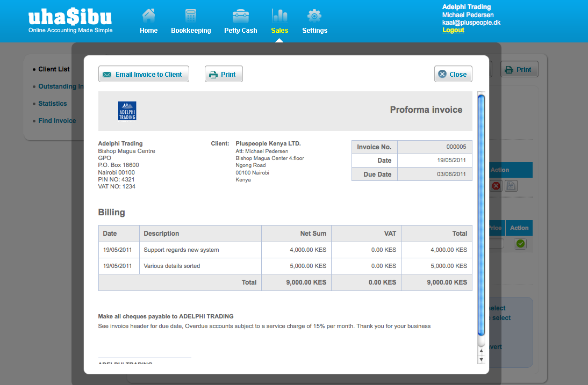This screenshot has height=385, width=588.
Task: Click the red delete icon under Action
Action: coord(496,186)
